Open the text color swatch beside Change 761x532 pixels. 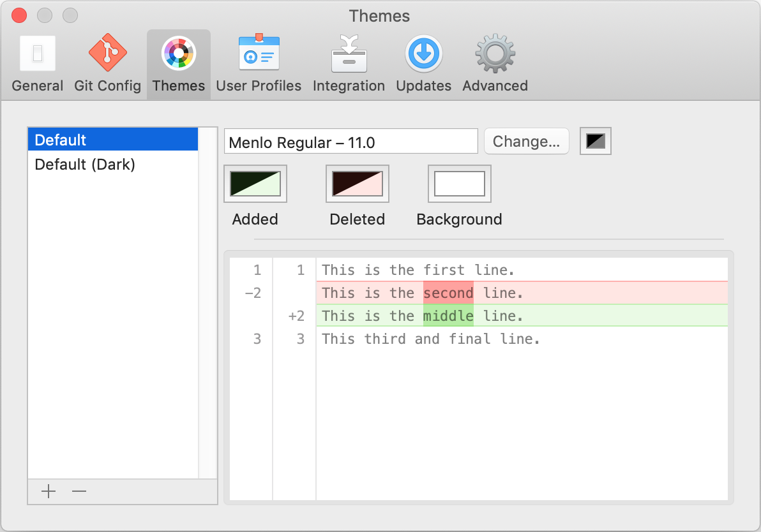pyautogui.click(x=595, y=141)
